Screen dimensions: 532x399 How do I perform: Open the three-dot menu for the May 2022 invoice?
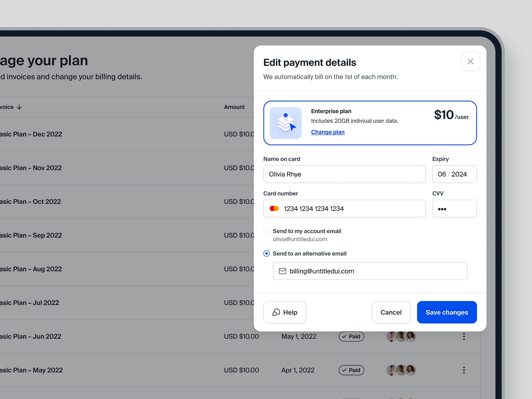(464, 370)
